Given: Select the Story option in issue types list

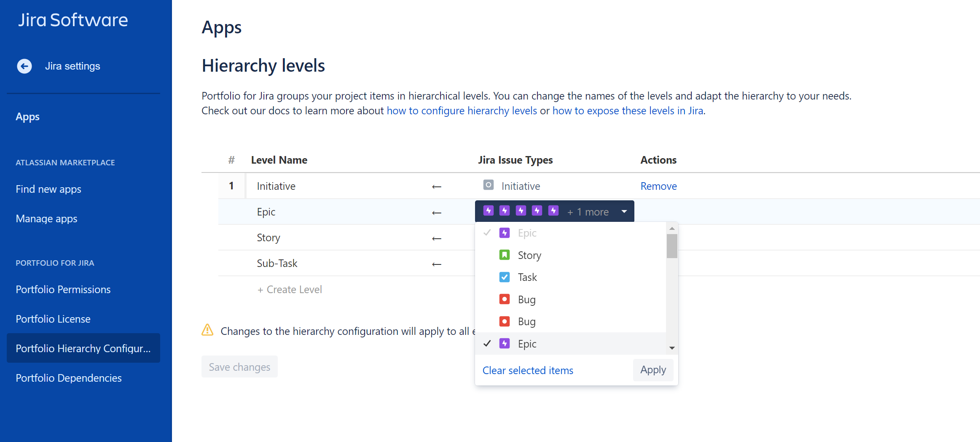Looking at the screenshot, I should pyautogui.click(x=570, y=255).
